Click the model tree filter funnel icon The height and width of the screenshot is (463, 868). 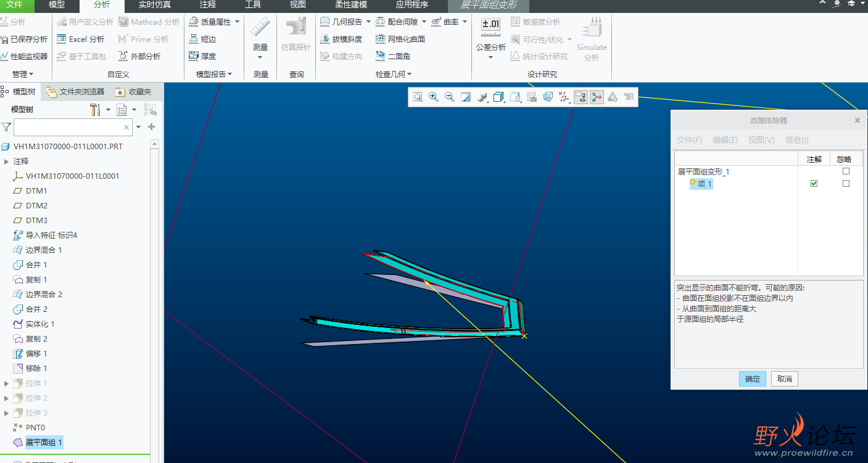pyautogui.click(x=6, y=127)
